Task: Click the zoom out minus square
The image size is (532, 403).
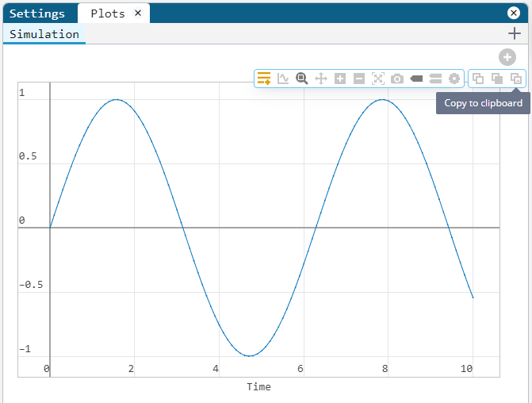Action: pyautogui.click(x=359, y=79)
